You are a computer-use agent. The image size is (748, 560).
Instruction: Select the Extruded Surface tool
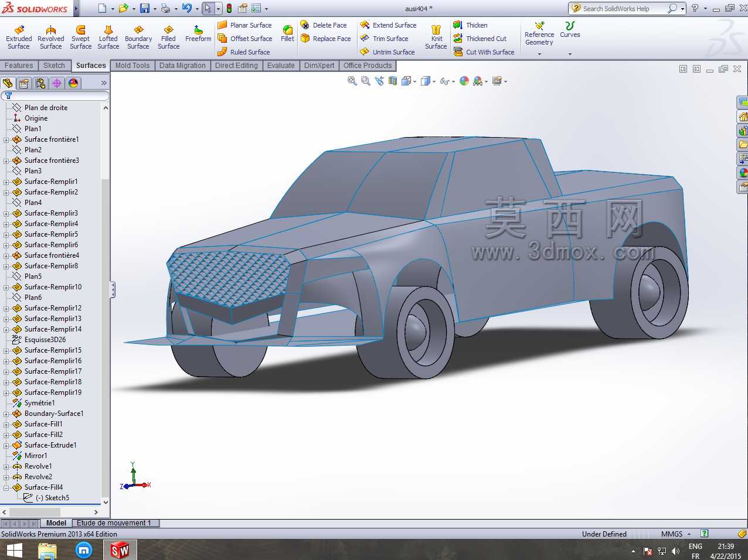coord(19,37)
